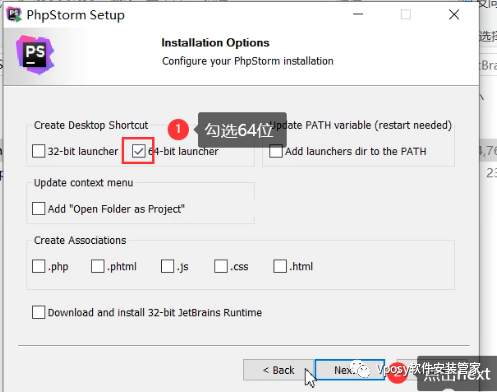Click the red number 1 annotation badge
497x392 pixels.
coord(178,129)
